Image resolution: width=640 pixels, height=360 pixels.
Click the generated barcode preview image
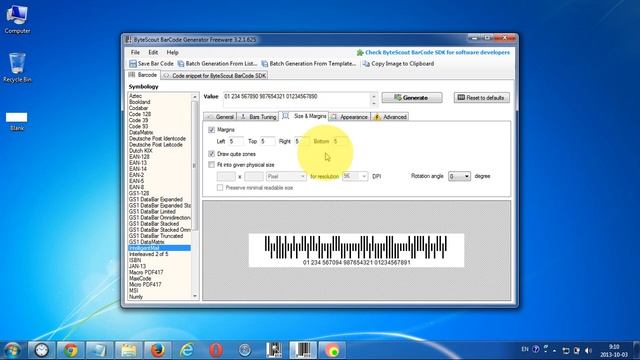(356, 250)
